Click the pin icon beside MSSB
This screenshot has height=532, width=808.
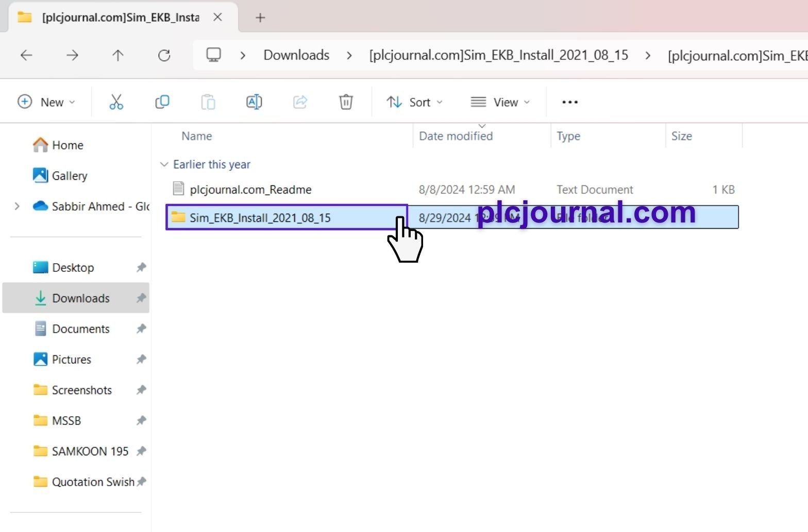point(141,420)
